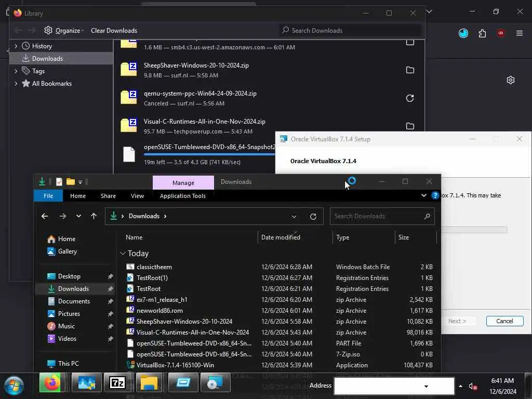The height and width of the screenshot is (399, 532).
Task: Expand the Tags tree item
Action: click(x=16, y=71)
